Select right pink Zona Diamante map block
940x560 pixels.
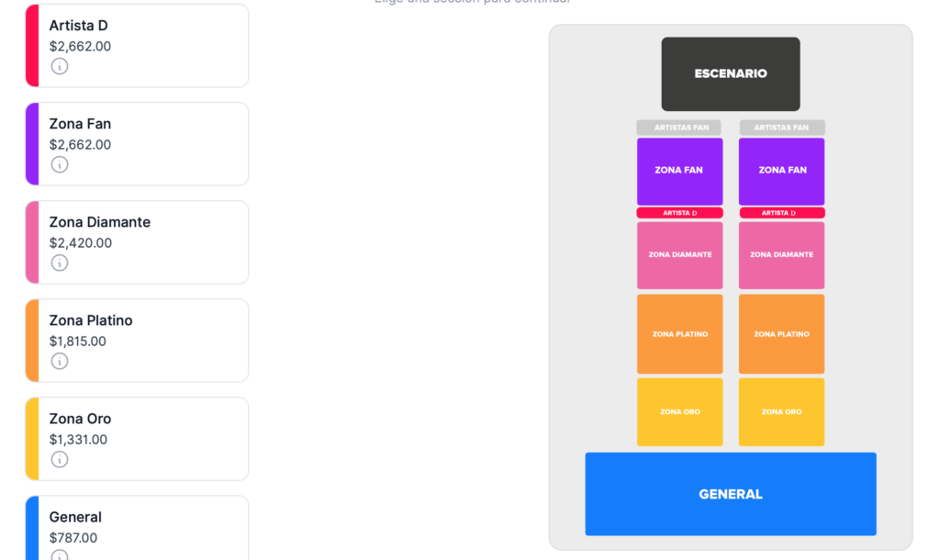pyautogui.click(x=782, y=255)
